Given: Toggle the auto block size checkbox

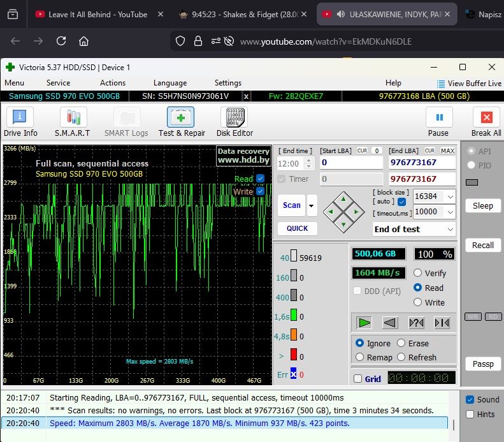Looking at the screenshot, I should pyautogui.click(x=401, y=202).
